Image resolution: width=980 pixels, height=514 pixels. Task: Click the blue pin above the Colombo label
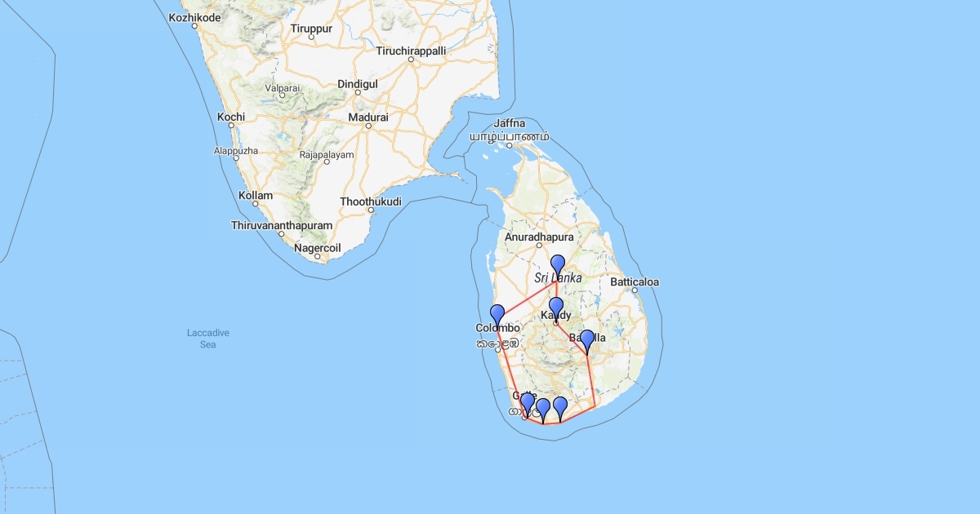click(x=497, y=313)
